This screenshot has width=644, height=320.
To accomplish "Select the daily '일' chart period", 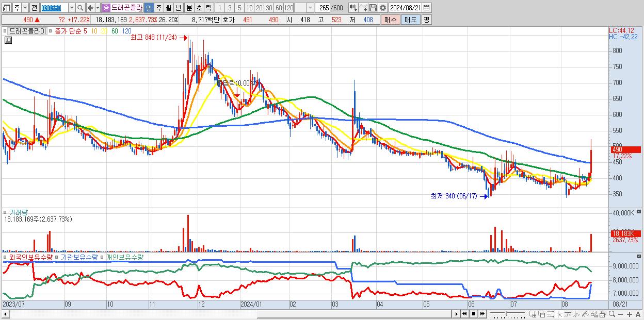I will coord(149,8).
